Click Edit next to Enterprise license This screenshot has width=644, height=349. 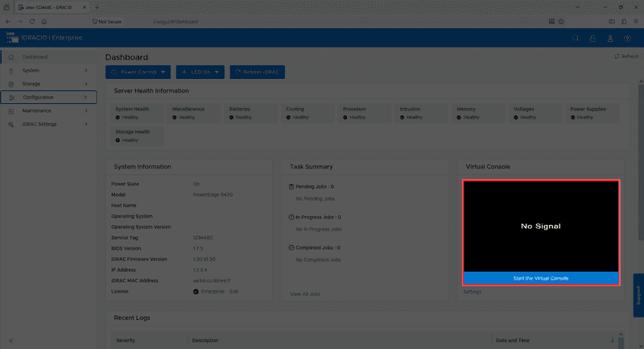[234, 292]
